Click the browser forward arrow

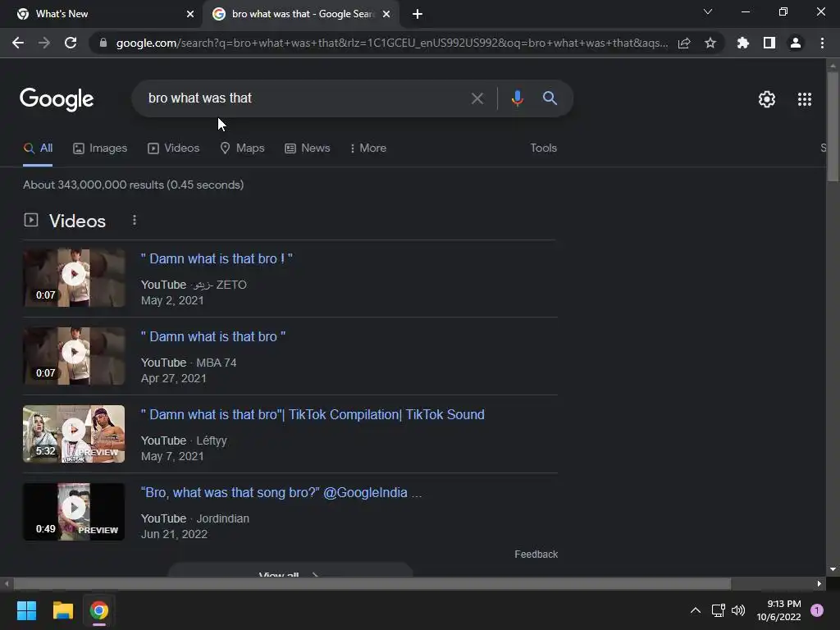pyautogui.click(x=44, y=43)
